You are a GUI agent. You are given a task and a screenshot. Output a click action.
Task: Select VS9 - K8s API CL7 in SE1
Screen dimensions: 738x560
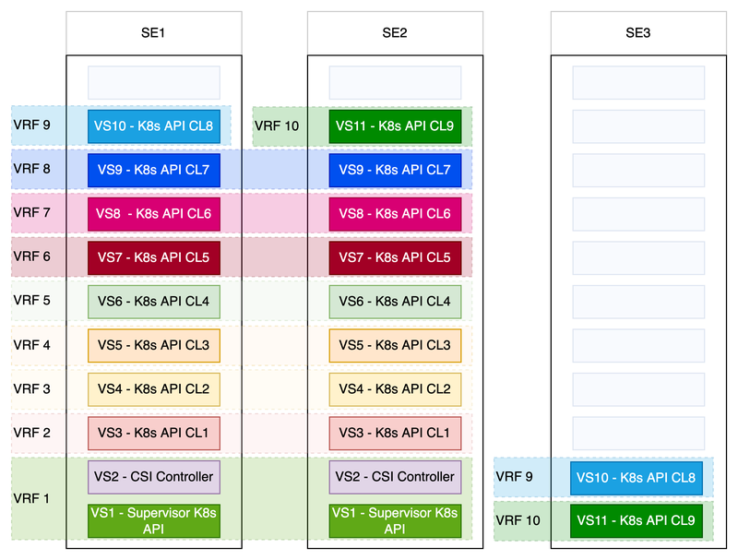154,170
